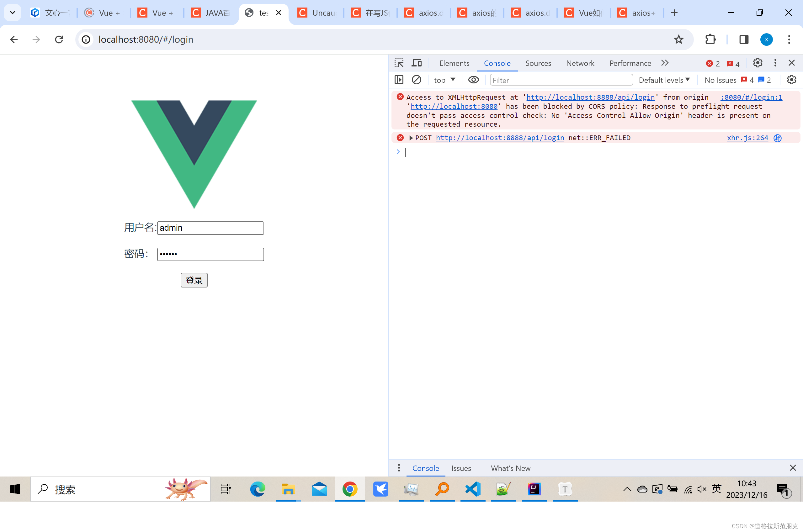Open the :8080/#/login:1 source link
Image resolution: width=803 pixels, height=532 pixels.
point(752,97)
